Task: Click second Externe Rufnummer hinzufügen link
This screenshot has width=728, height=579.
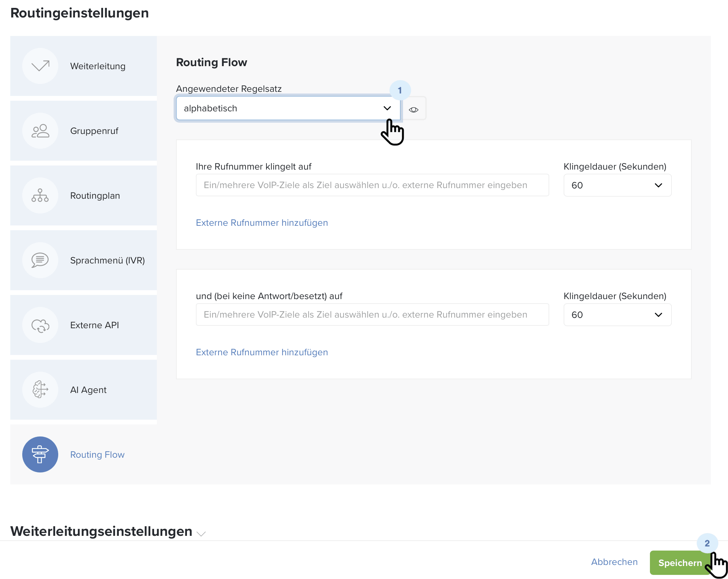Action: click(262, 352)
